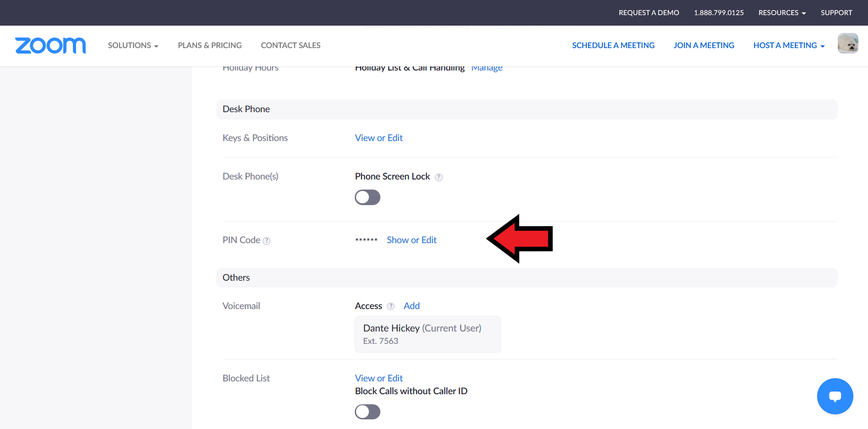
Task: Open Contact Sales page
Action: click(291, 45)
